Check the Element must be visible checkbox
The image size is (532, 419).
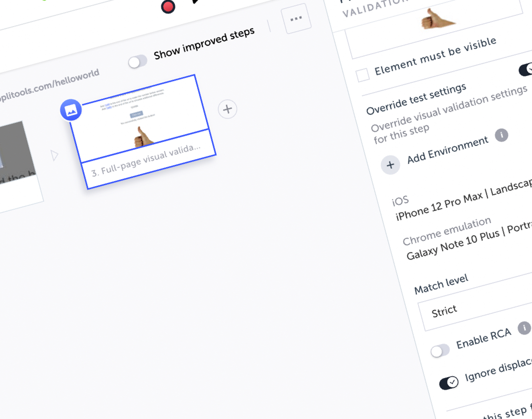[363, 74]
